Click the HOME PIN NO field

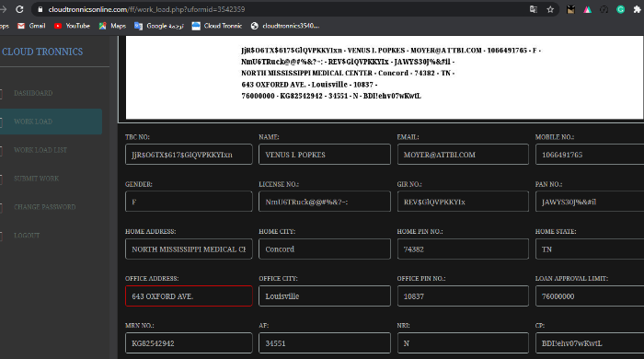coord(463,249)
